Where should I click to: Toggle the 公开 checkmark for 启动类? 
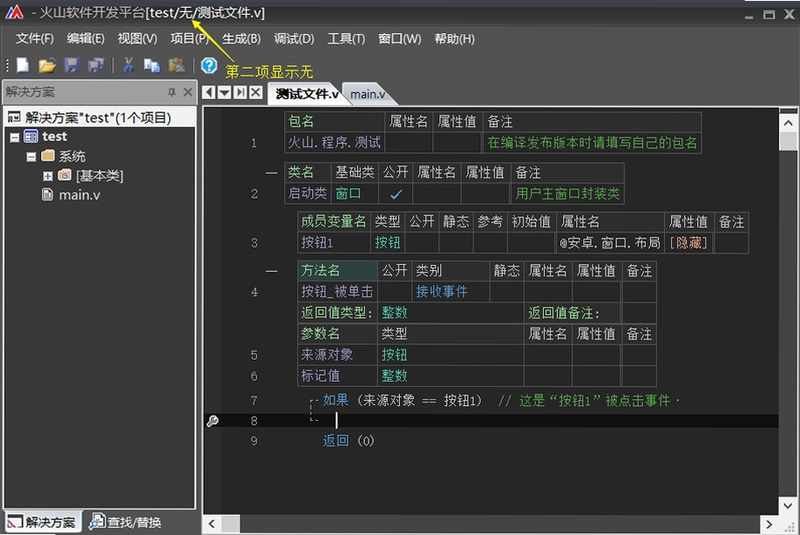click(x=395, y=194)
